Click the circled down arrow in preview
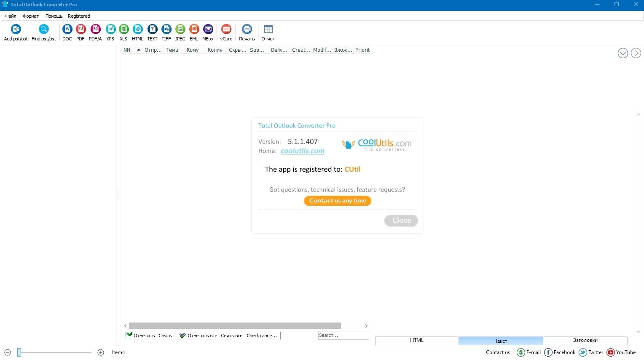The image size is (644, 360). pyautogui.click(x=623, y=53)
